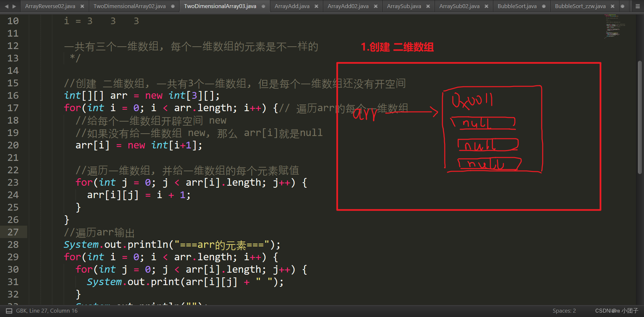This screenshot has height=317, width=644.
Task: Click comment '一共有三个一维数组' on line 12
Action: [x=191, y=46]
